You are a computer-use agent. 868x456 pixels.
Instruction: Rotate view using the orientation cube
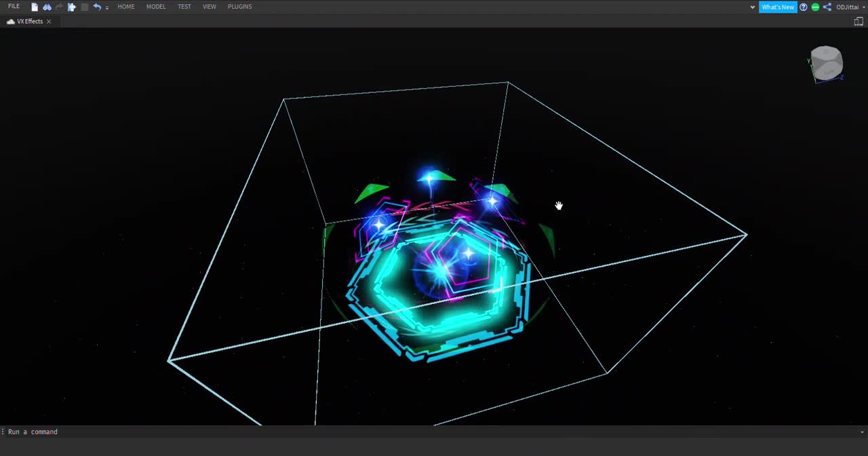tap(826, 63)
